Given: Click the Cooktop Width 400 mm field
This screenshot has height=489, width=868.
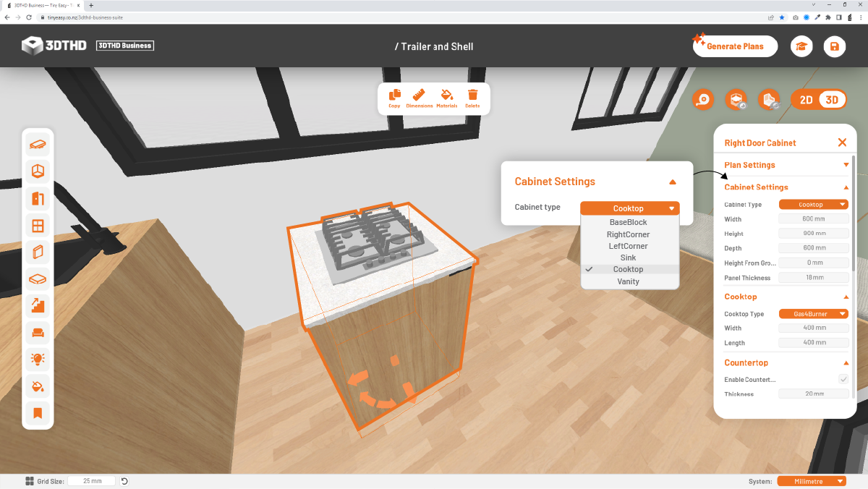Looking at the screenshot, I should [x=813, y=328].
